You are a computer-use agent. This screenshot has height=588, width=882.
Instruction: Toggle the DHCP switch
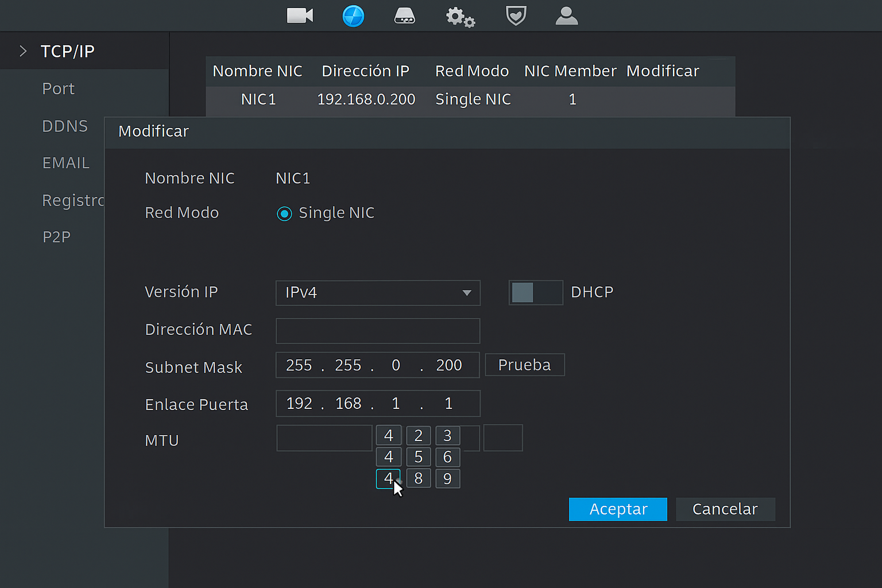tap(535, 292)
